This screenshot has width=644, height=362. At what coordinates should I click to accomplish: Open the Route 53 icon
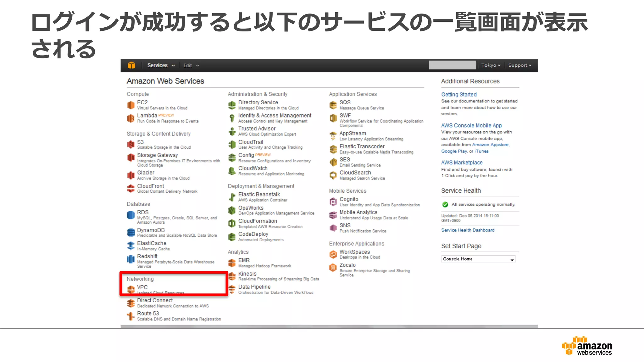(x=131, y=316)
